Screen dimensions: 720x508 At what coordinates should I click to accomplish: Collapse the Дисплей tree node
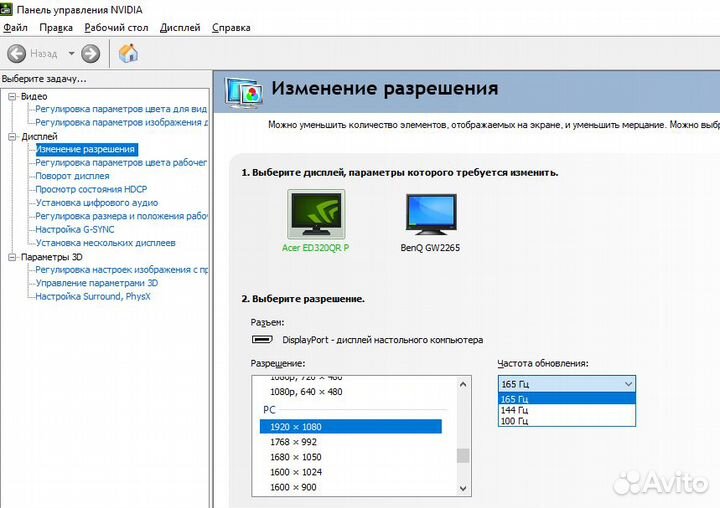(12, 136)
